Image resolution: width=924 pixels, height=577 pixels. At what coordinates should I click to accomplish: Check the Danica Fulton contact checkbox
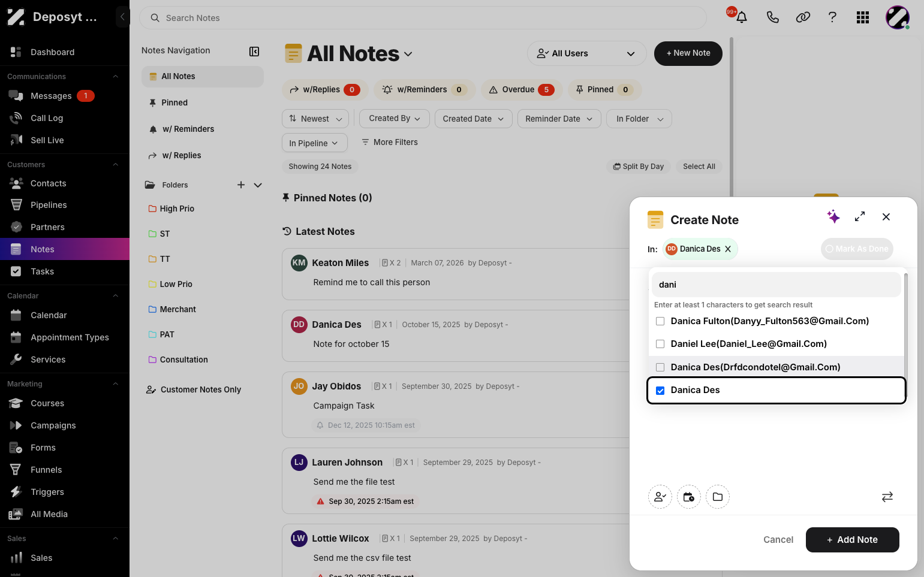pyautogui.click(x=660, y=321)
